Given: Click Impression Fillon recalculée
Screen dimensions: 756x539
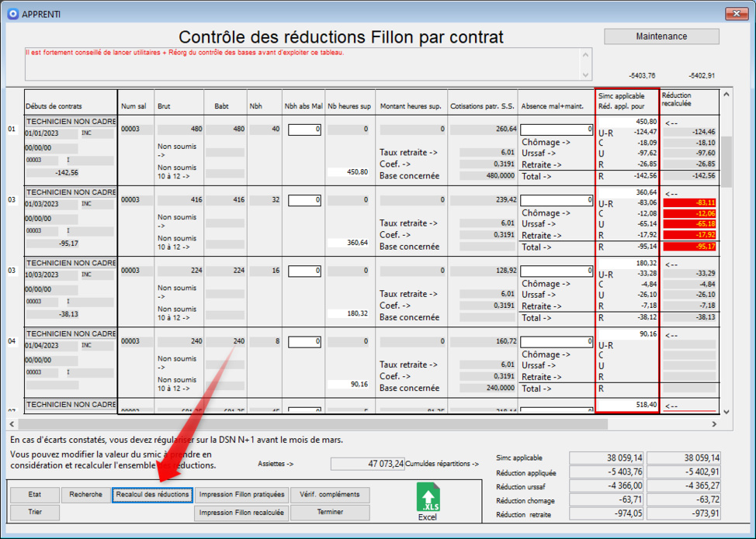Looking at the screenshot, I should (x=241, y=513).
